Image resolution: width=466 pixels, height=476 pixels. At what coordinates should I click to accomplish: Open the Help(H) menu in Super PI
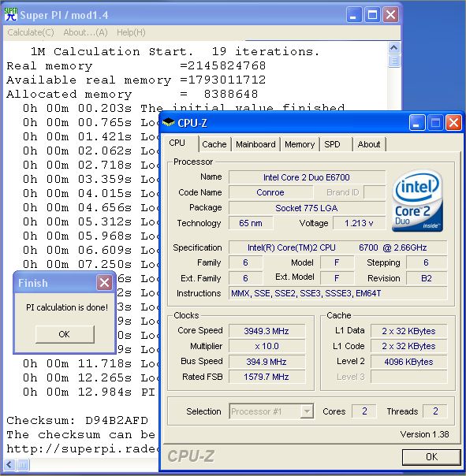[x=131, y=32]
